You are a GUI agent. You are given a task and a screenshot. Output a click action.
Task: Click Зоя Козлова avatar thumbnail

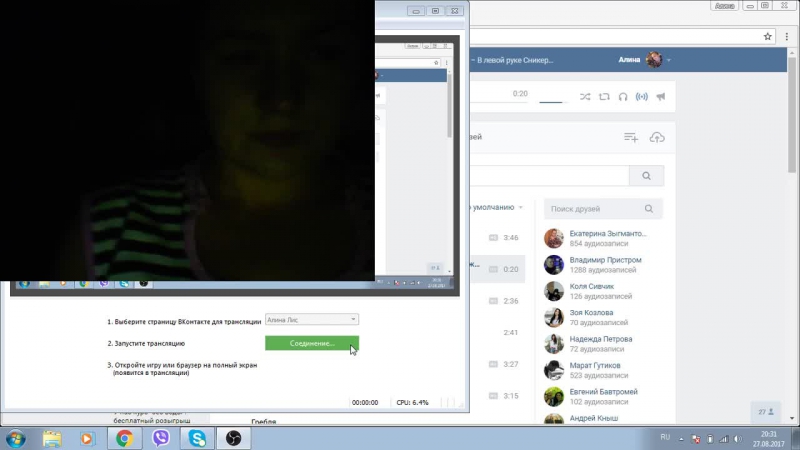[554, 317]
